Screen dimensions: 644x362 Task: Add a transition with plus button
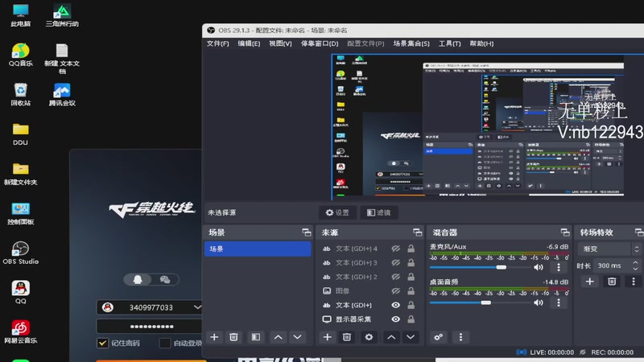pos(590,282)
